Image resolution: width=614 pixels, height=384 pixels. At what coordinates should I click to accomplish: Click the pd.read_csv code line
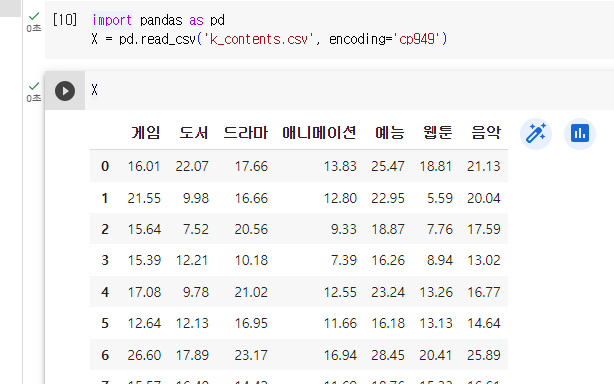click(x=269, y=39)
